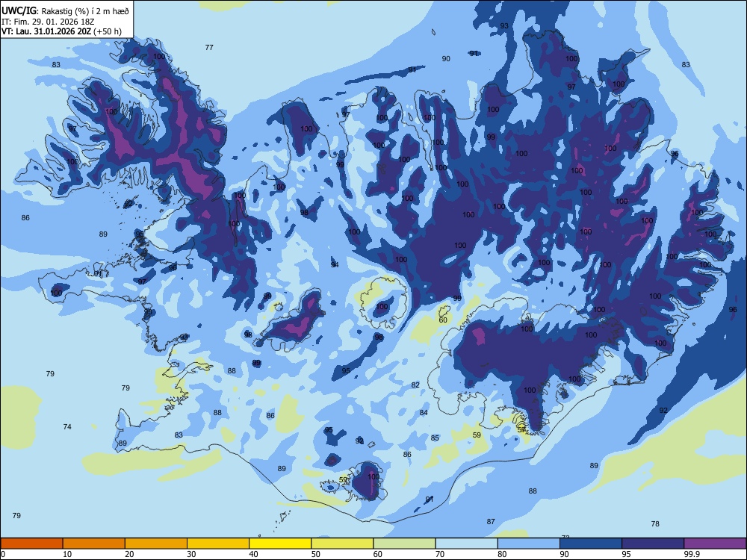
Task: Click the '85' humidity value on the map
Action: tap(435, 438)
